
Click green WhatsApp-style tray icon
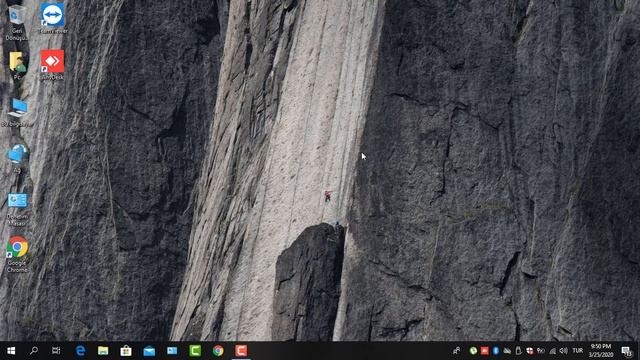(x=473, y=351)
